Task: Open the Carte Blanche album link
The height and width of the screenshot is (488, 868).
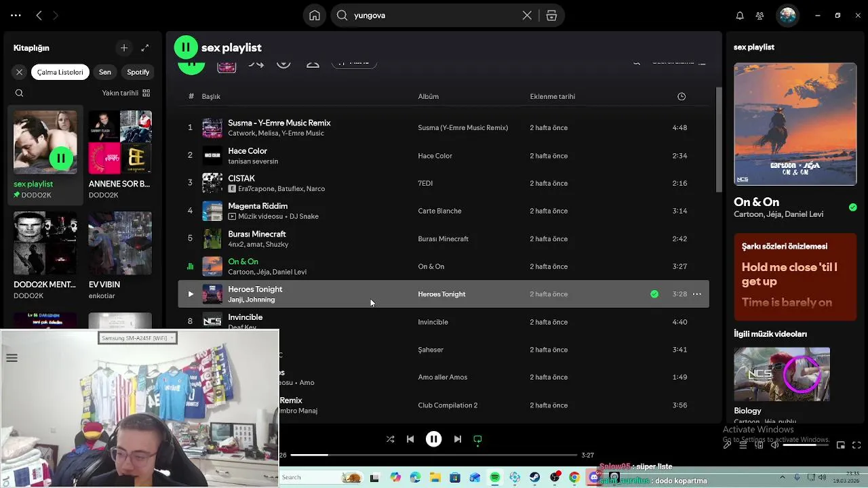Action: 439,211
